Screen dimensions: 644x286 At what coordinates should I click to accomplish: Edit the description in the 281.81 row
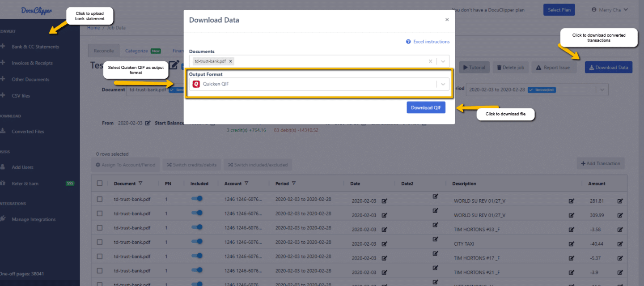pos(572,201)
